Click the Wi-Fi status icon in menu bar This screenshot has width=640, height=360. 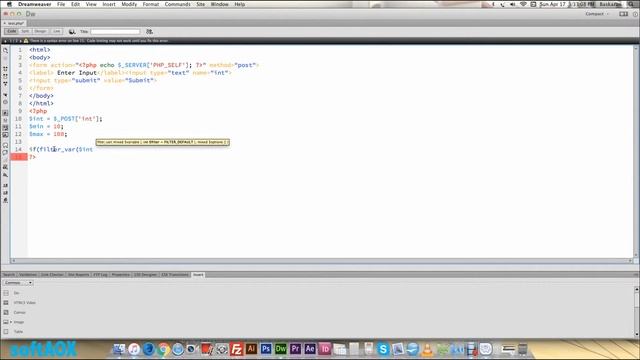(523, 4)
